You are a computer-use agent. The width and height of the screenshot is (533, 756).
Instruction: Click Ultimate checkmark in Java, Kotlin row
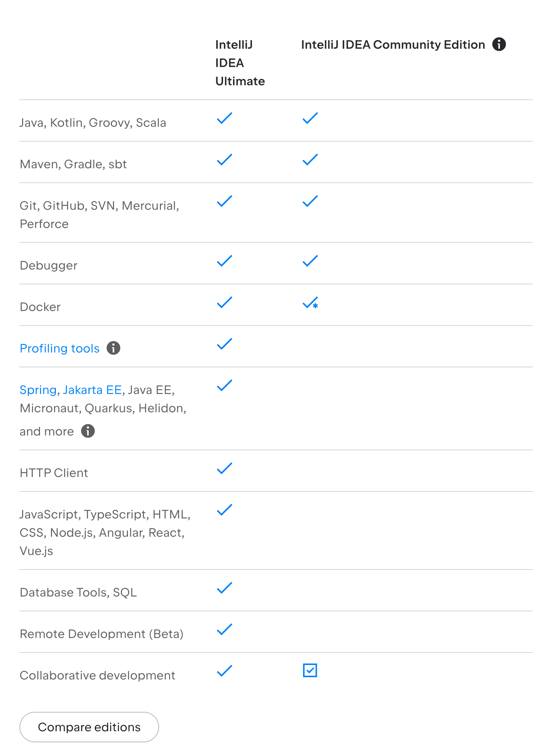point(225,118)
